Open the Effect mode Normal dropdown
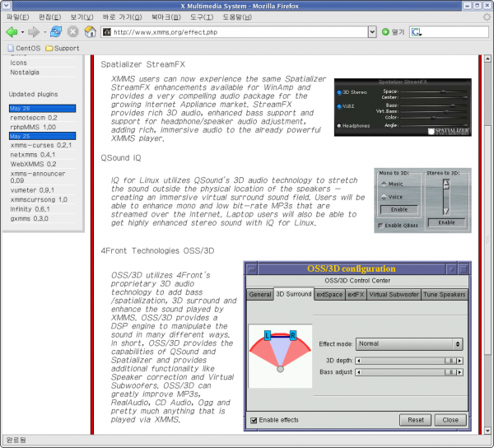The width and height of the screenshot is (494, 448). click(409, 344)
